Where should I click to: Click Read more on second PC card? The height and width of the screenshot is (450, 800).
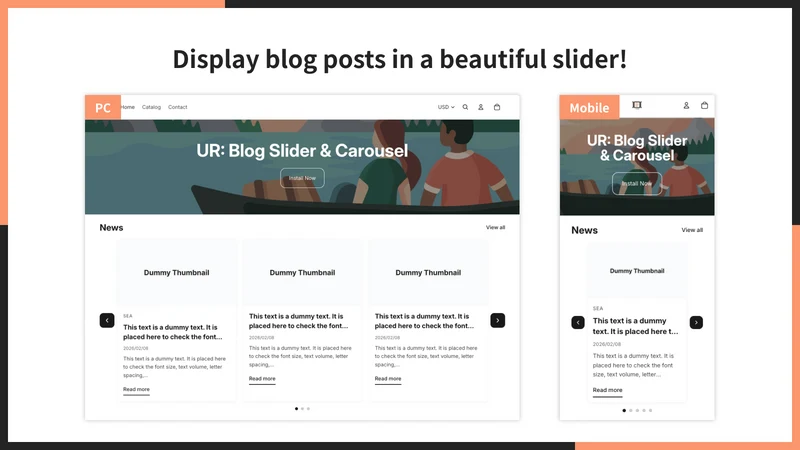262,379
